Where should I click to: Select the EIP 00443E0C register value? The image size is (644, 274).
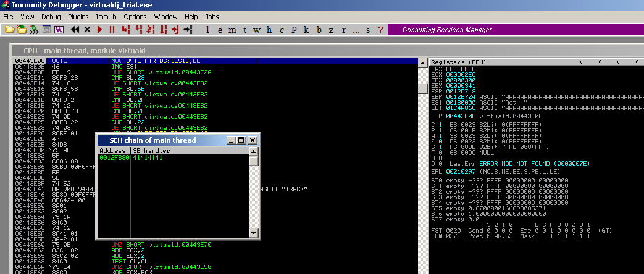click(x=461, y=116)
